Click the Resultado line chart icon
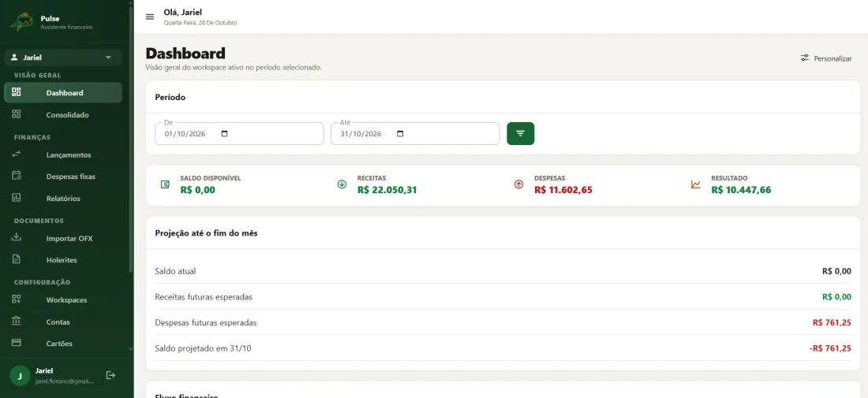This screenshot has width=868, height=398. pos(696,184)
